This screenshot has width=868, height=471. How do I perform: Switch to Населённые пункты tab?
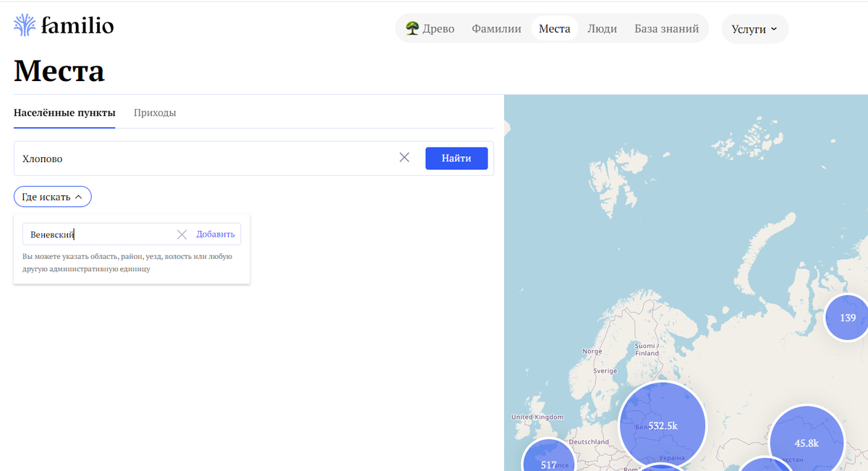coord(64,113)
